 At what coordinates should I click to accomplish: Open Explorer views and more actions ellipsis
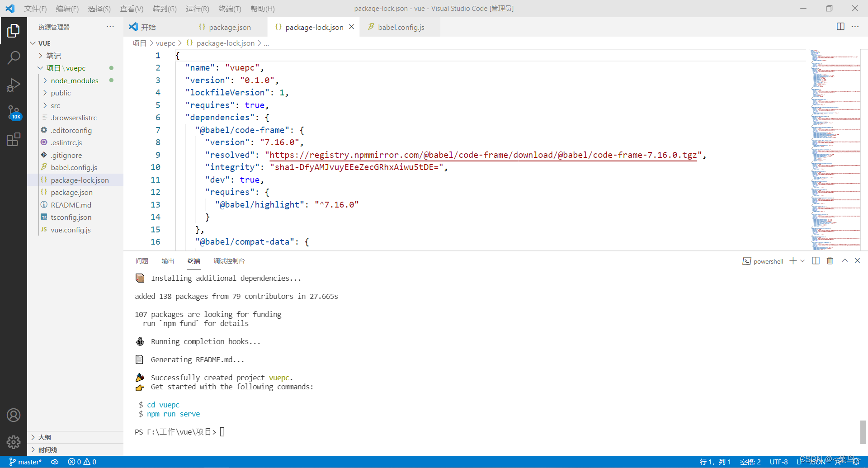(x=110, y=27)
